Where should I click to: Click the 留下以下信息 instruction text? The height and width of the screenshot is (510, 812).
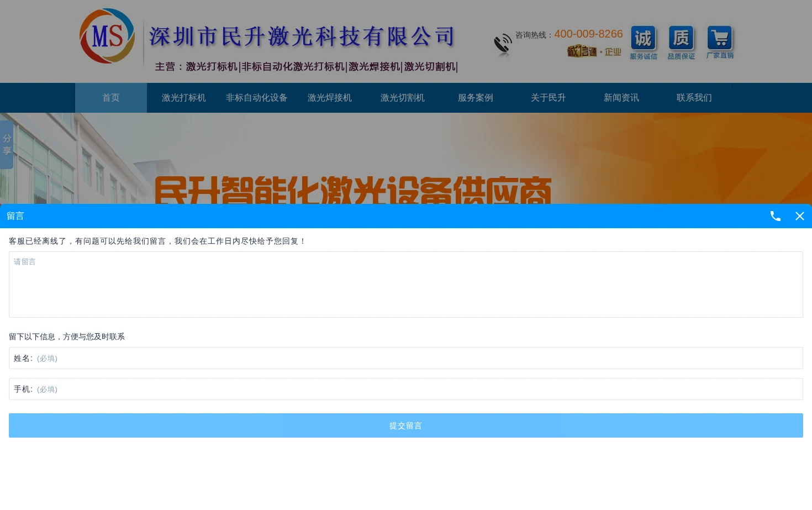click(67, 337)
